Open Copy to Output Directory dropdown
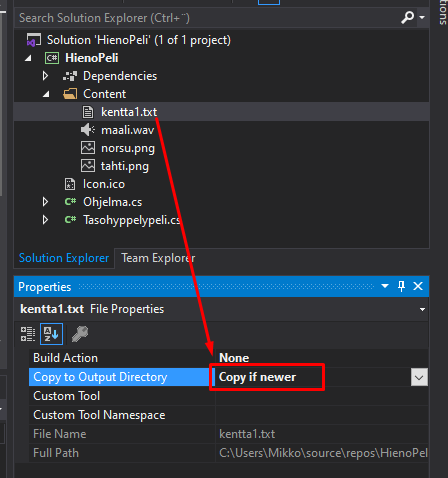448x478 pixels. (x=419, y=377)
